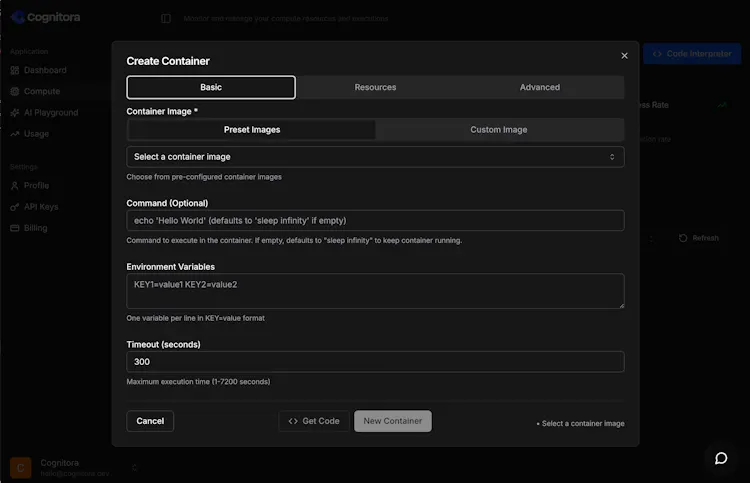Click the Dashboard icon in sidebar
The height and width of the screenshot is (483, 750).
pos(15,70)
